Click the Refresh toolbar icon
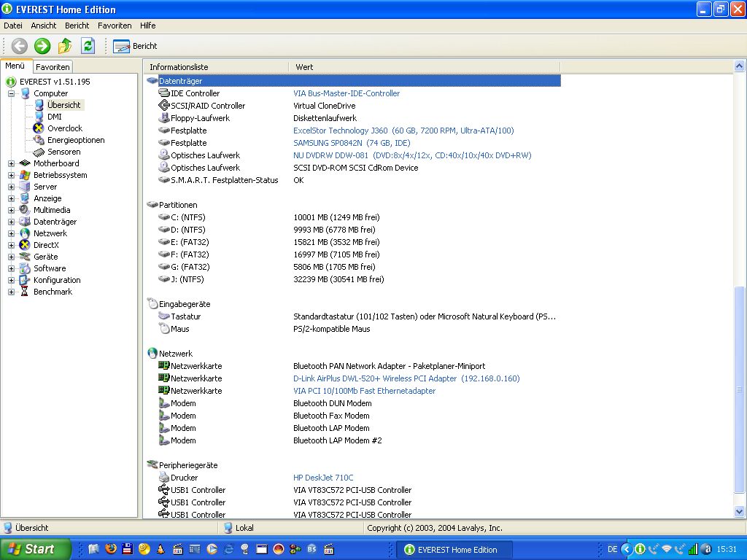747x560 pixels. (x=88, y=46)
